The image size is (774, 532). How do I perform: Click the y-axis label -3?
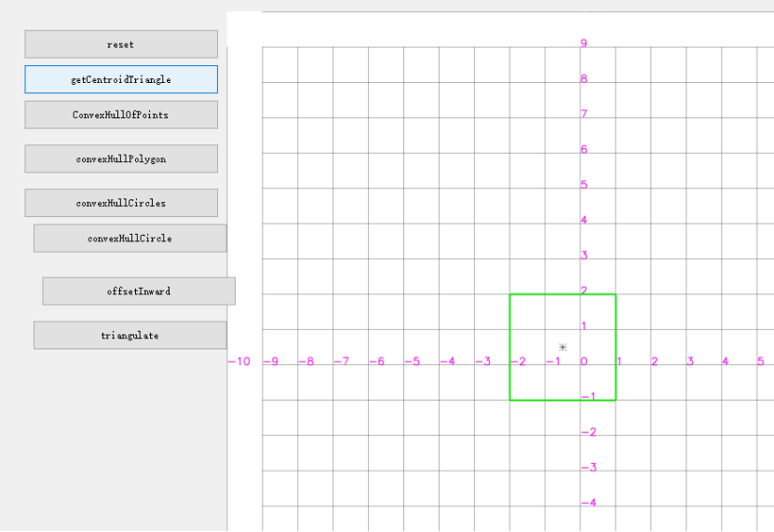click(589, 468)
